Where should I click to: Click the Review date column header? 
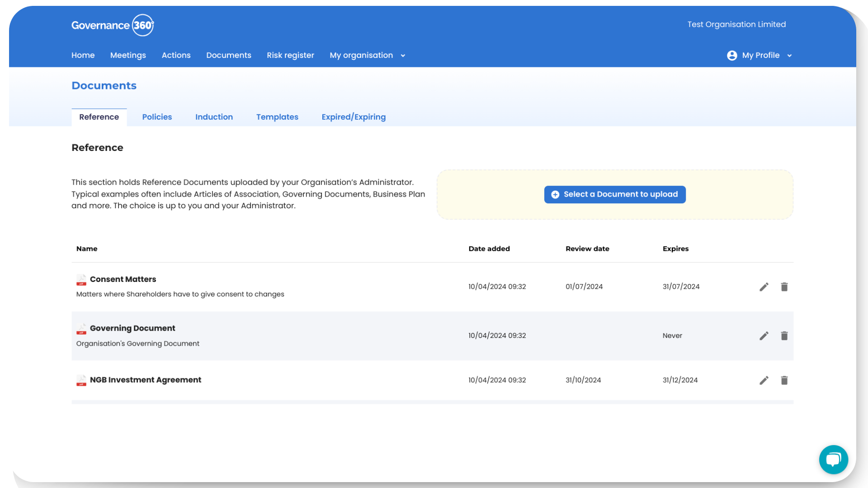point(587,249)
